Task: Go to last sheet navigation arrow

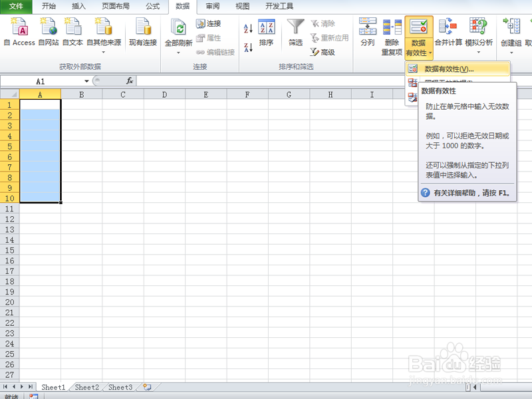Action: pos(31,387)
